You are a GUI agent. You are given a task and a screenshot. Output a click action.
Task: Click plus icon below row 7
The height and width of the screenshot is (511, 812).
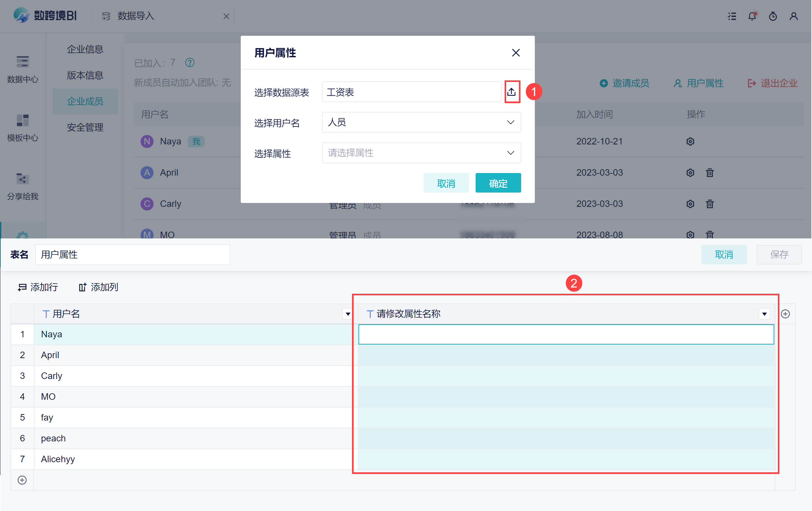[x=22, y=480]
